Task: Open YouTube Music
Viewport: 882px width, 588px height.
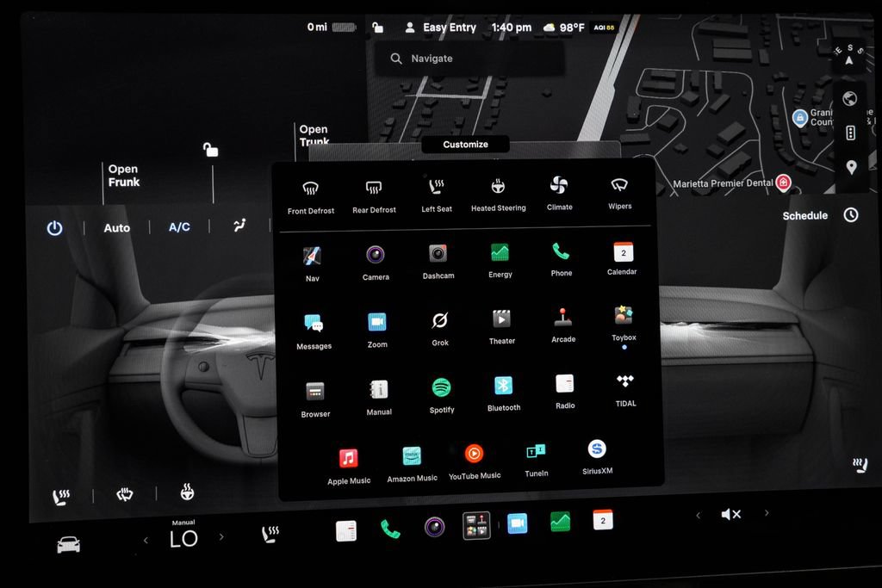Action: coord(475,453)
